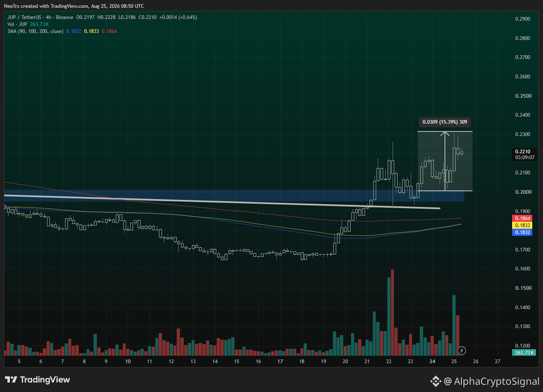Click the 0.2600 price axis label
543x392 pixels.
tap(523, 77)
